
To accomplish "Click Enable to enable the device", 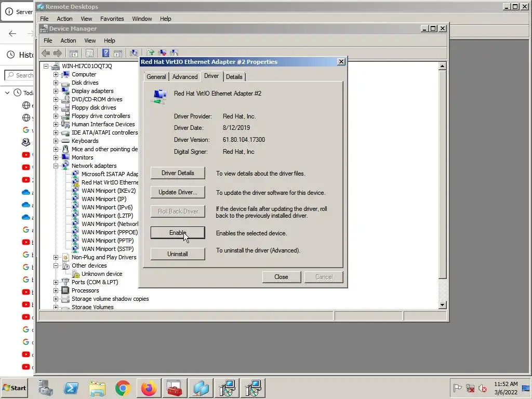I will point(178,233).
